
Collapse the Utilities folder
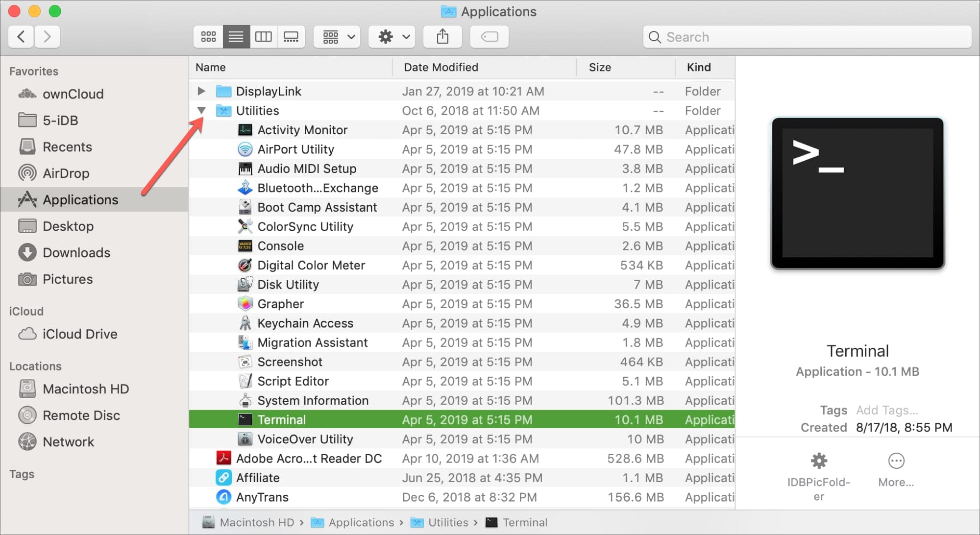(200, 111)
